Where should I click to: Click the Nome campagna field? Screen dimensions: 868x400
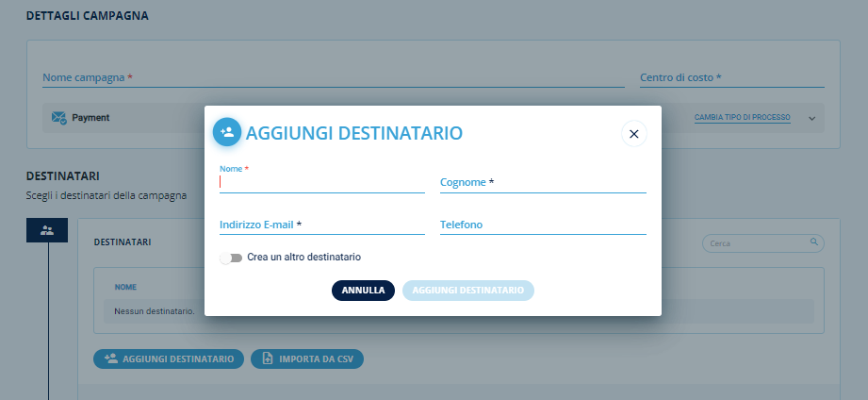[x=333, y=77]
